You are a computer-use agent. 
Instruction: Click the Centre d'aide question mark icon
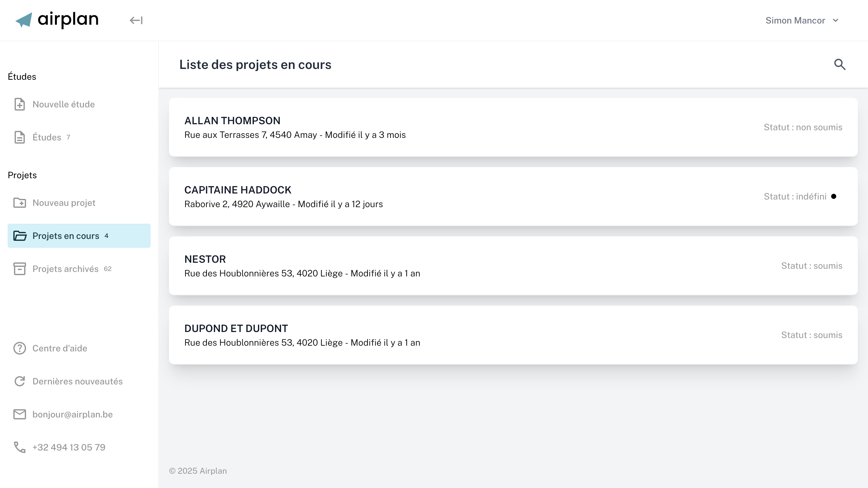pyautogui.click(x=20, y=348)
